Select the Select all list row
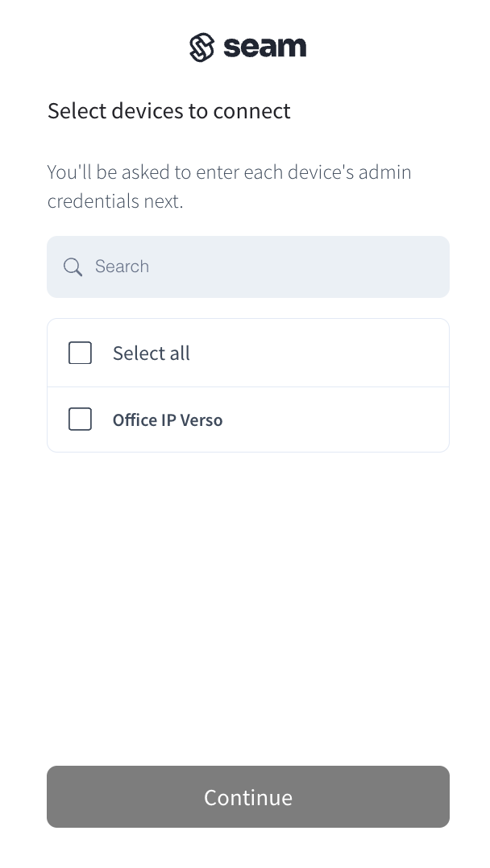This screenshot has height=868, width=490. click(247, 353)
